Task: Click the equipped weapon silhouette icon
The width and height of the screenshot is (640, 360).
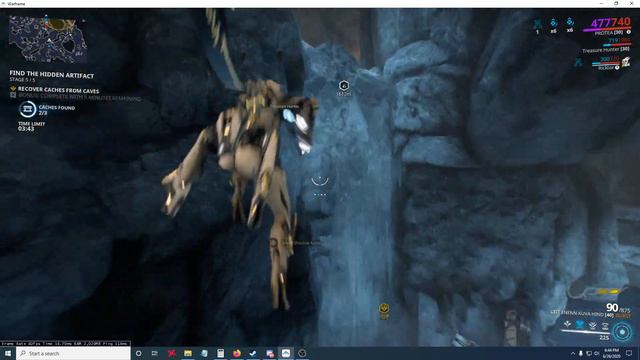Action: click(x=597, y=292)
